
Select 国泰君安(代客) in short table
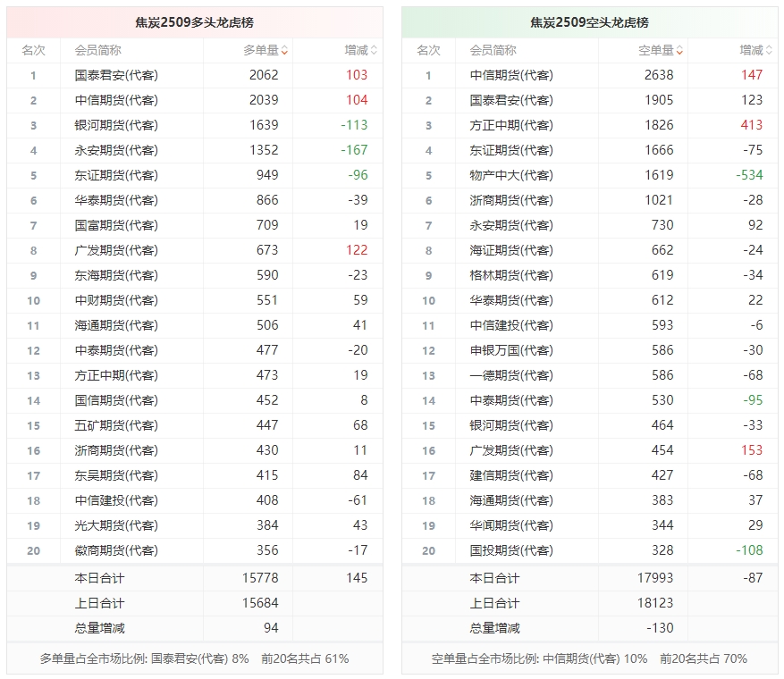click(x=511, y=100)
